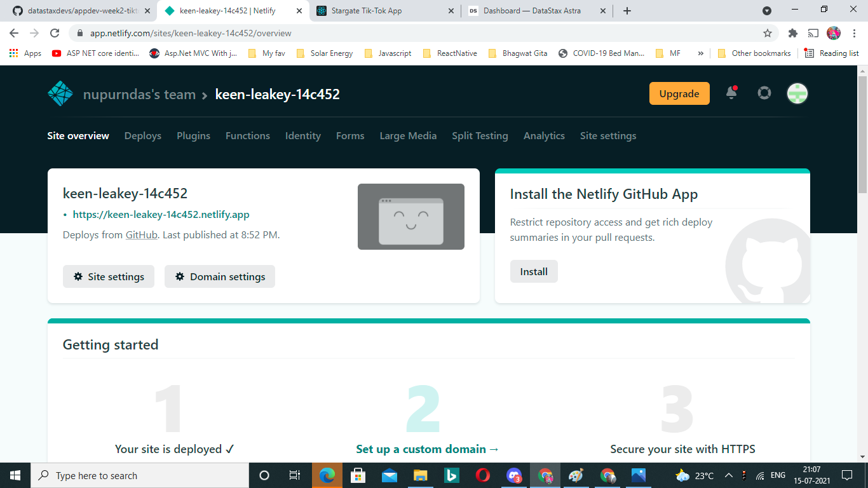Click the Windows Start button
The image size is (868, 488).
tap(14, 475)
